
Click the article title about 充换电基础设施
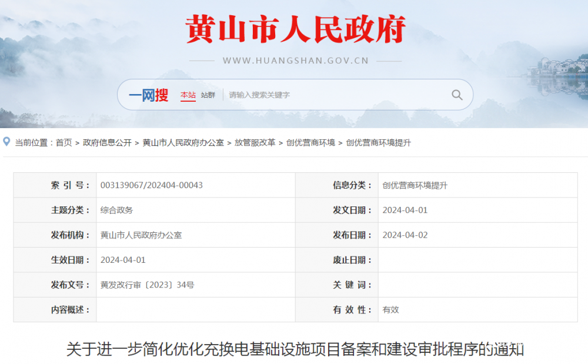point(295,349)
